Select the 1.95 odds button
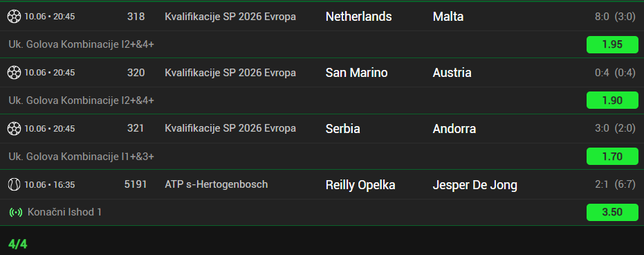Viewport: 644px width, 255px height. click(612, 44)
